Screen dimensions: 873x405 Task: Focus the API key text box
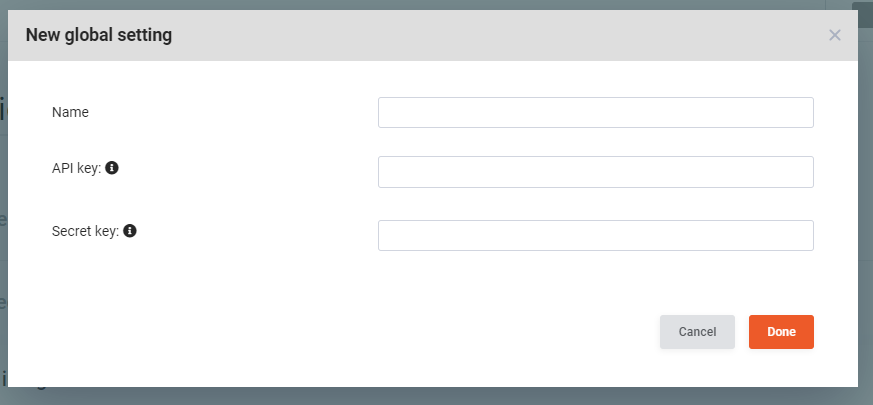[596, 172]
